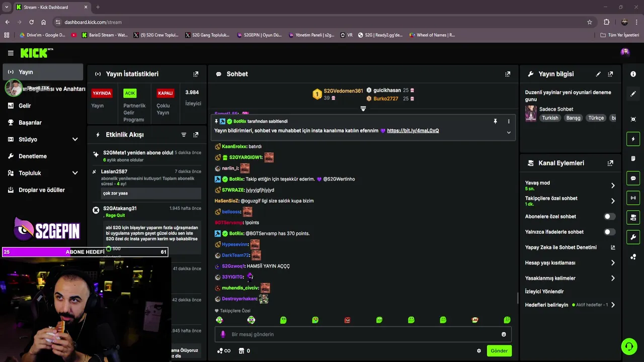Viewport: 644px width, 362px height.
Task: Click the pencil icon in right sidebar
Action: pos(633,94)
